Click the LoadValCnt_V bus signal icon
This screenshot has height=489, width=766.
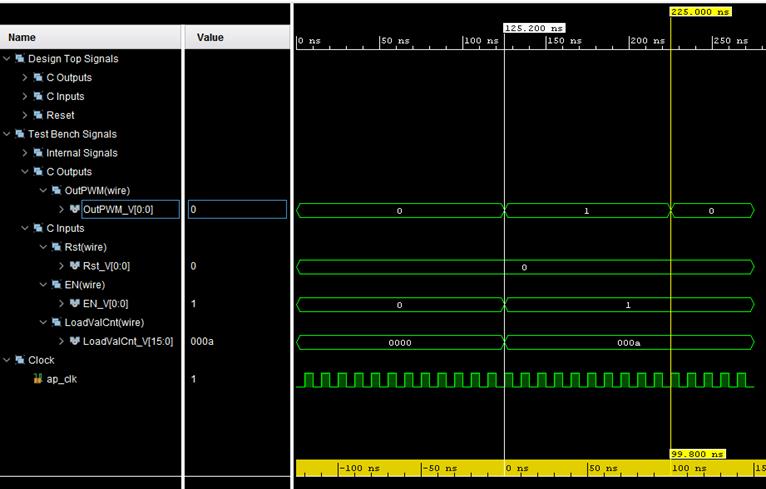point(74,342)
